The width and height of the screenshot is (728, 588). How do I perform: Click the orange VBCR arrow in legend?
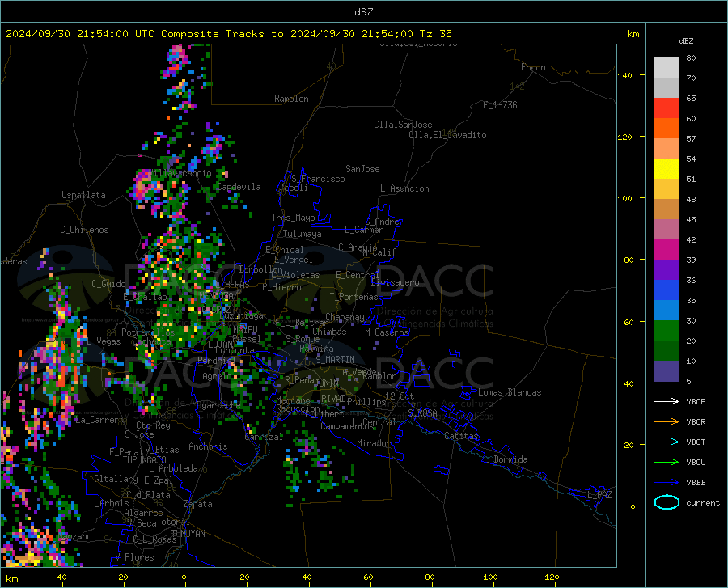[x=667, y=422]
